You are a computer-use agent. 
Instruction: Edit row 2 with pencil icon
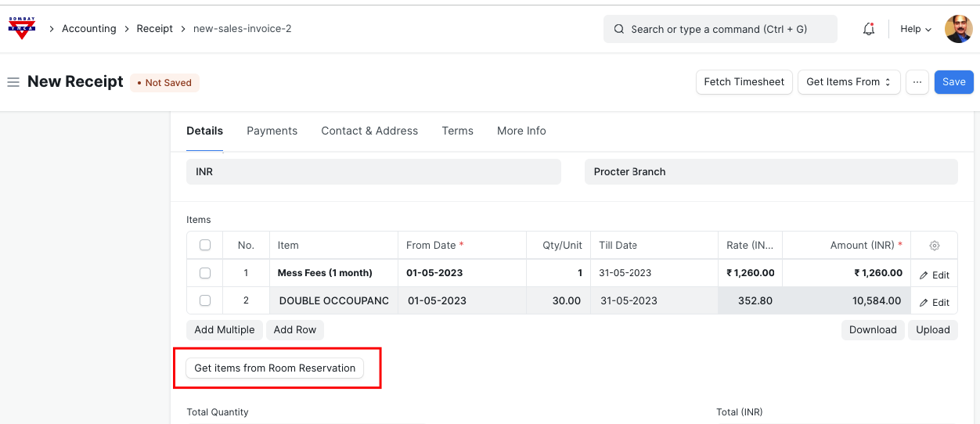[934, 302]
